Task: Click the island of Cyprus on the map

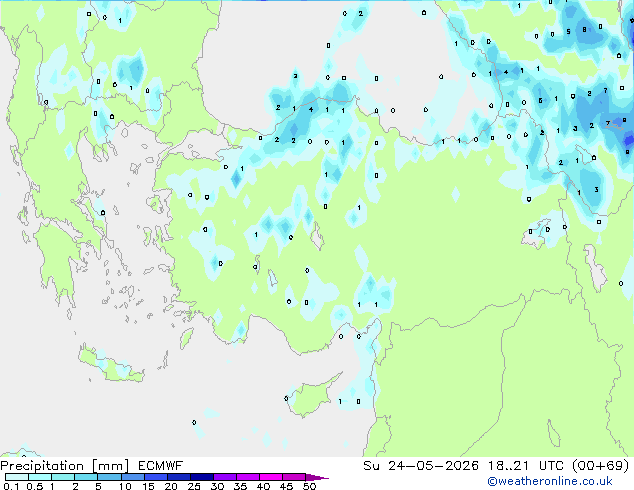Action: coord(311,396)
